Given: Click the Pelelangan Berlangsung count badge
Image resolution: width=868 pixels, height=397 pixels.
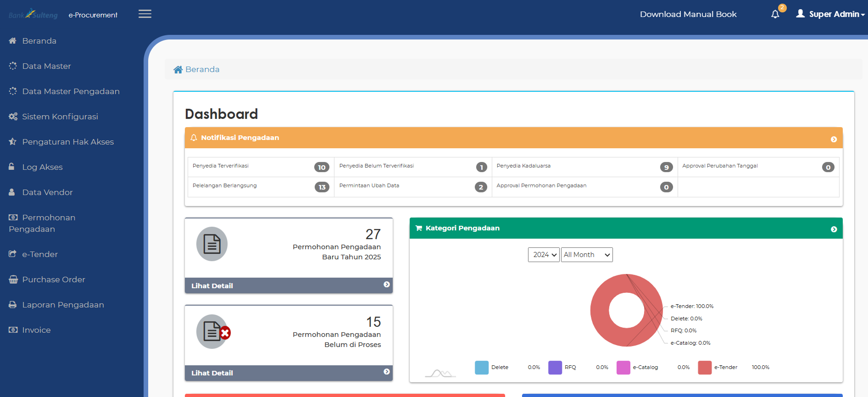Looking at the screenshot, I should click(x=322, y=187).
